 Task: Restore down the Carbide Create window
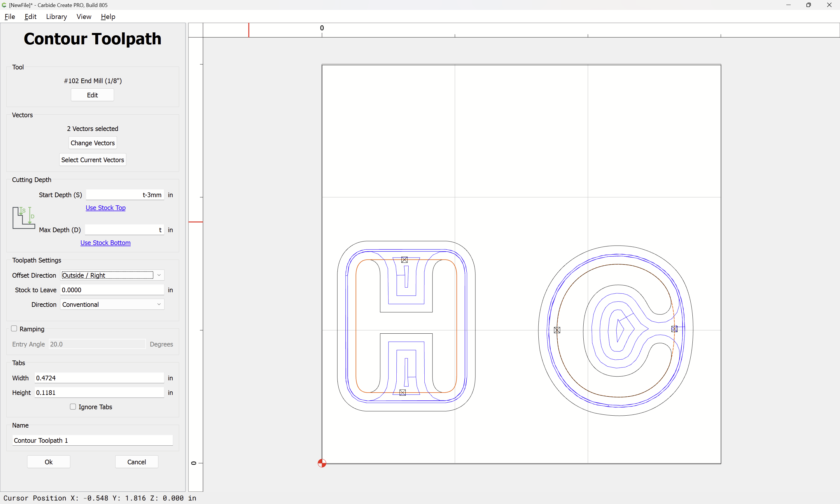pyautogui.click(x=809, y=5)
